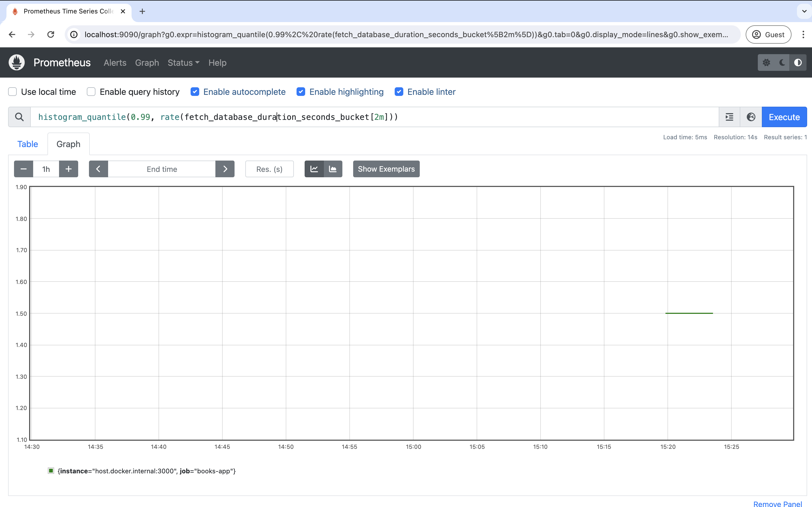Screen dimensions: 812x507
Task: Click the 'Resolution: 14s' stat text
Action: 735,137
